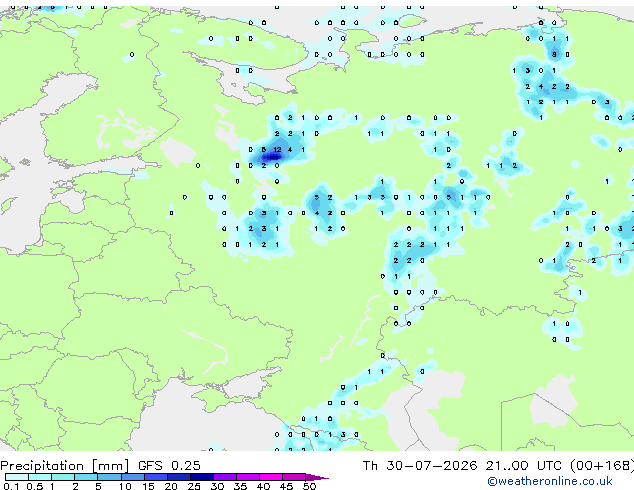Click the legend label '10'
The width and height of the screenshot is (634, 490).
pyautogui.click(x=125, y=486)
